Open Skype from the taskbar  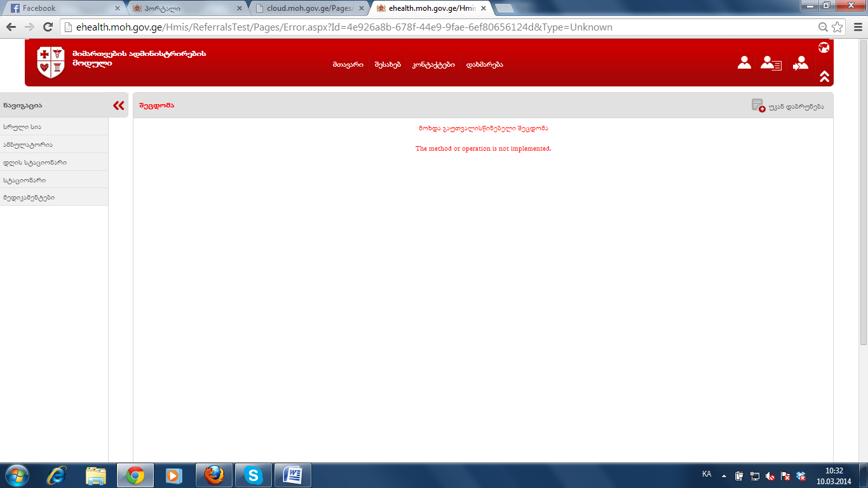tap(254, 475)
